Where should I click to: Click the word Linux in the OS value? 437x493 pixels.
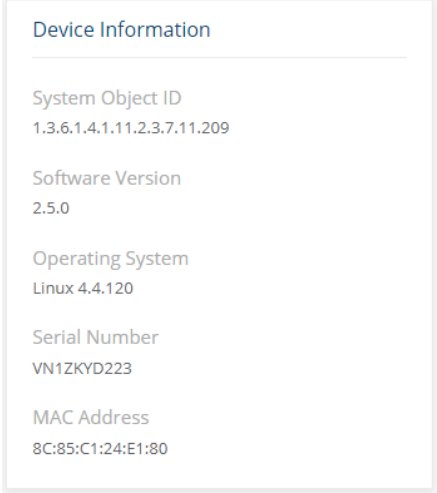coord(53,288)
